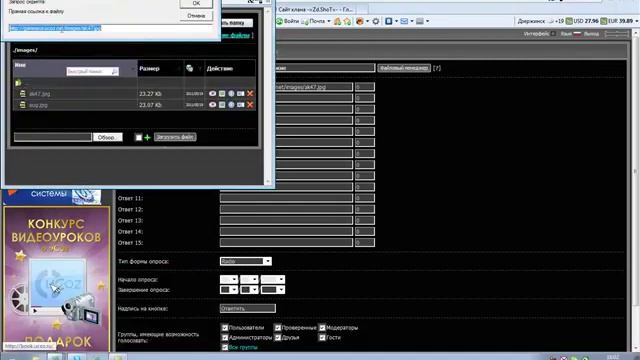640x360 pixels.
Task: Click the quick search field in file manager
Action: 92,71
